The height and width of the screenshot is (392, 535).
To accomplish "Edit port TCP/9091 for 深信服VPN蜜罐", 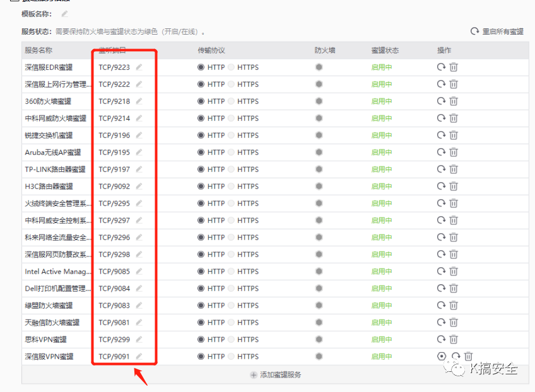I will click(x=139, y=357).
